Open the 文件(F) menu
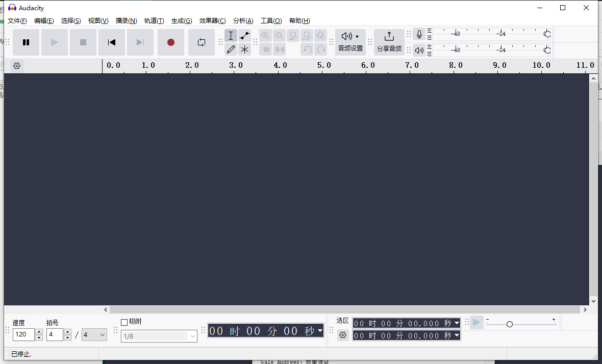 click(x=17, y=21)
